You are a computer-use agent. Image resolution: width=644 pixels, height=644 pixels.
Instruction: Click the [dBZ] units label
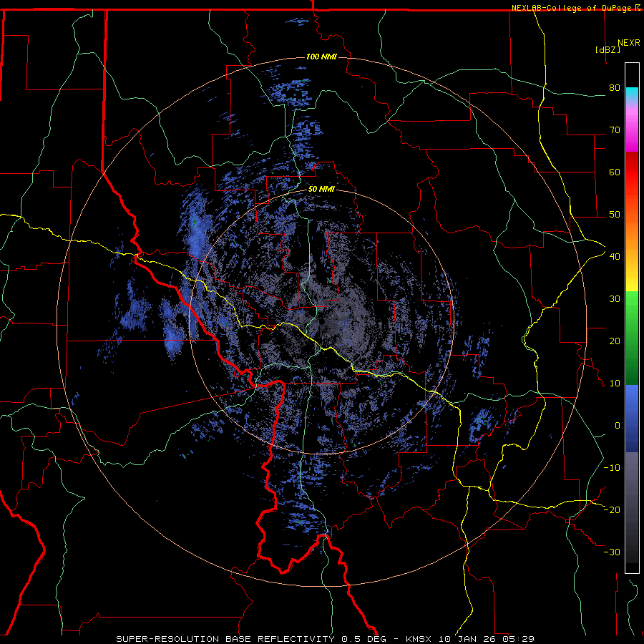(608, 49)
